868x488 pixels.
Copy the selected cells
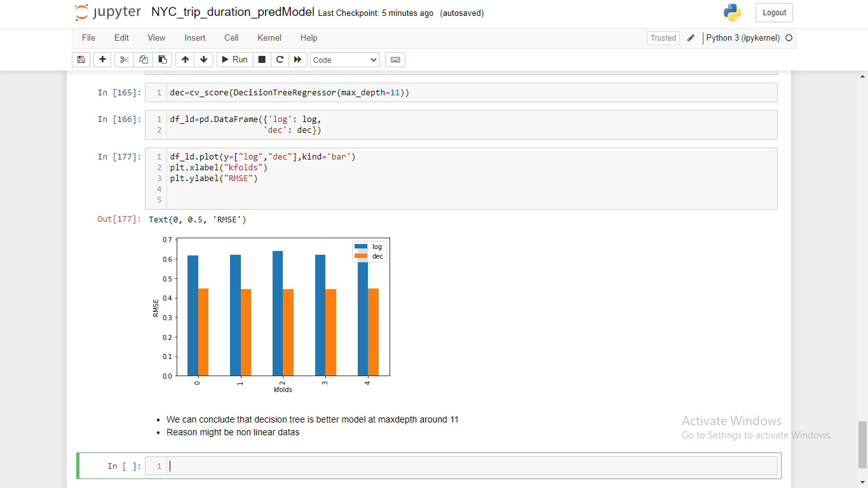point(143,59)
